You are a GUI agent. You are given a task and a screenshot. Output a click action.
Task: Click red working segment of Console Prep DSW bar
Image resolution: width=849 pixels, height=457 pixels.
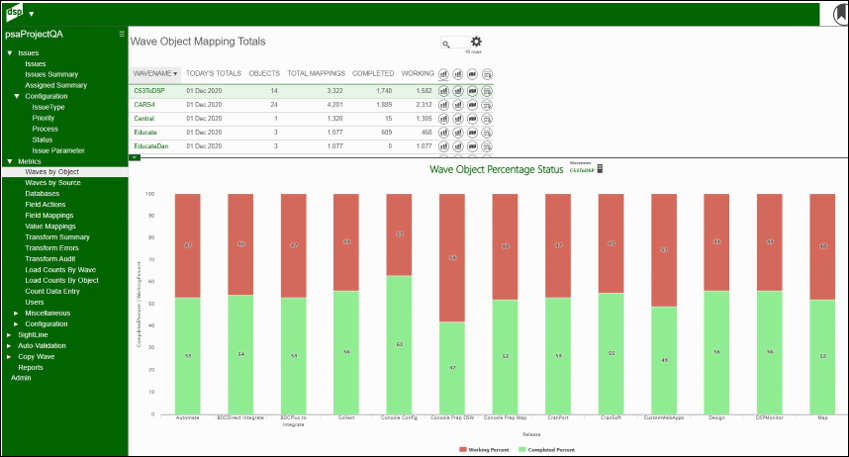(452, 258)
